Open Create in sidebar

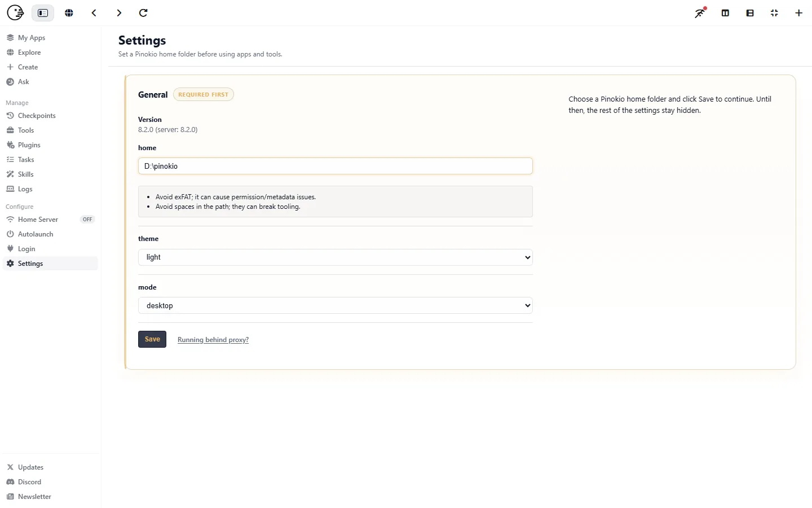click(x=50, y=67)
